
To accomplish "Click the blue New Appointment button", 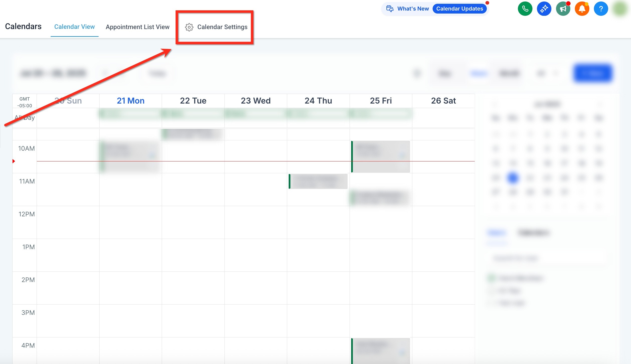I will (x=593, y=73).
